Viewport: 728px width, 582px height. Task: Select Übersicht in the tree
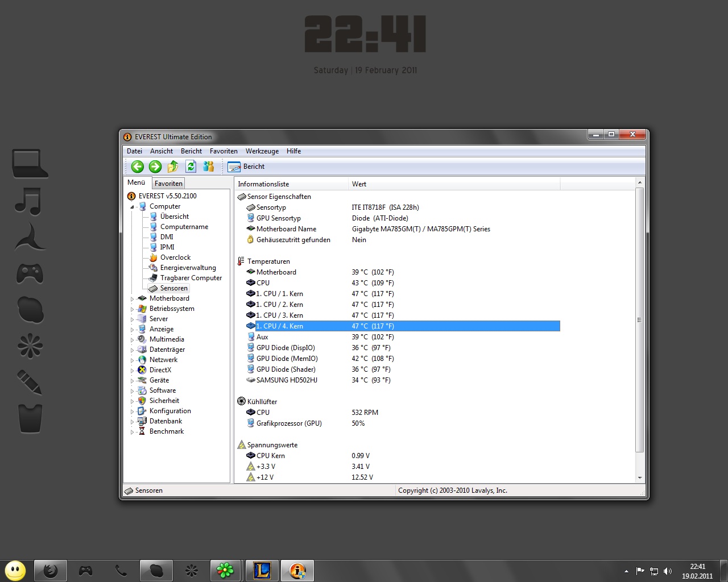coord(174,217)
